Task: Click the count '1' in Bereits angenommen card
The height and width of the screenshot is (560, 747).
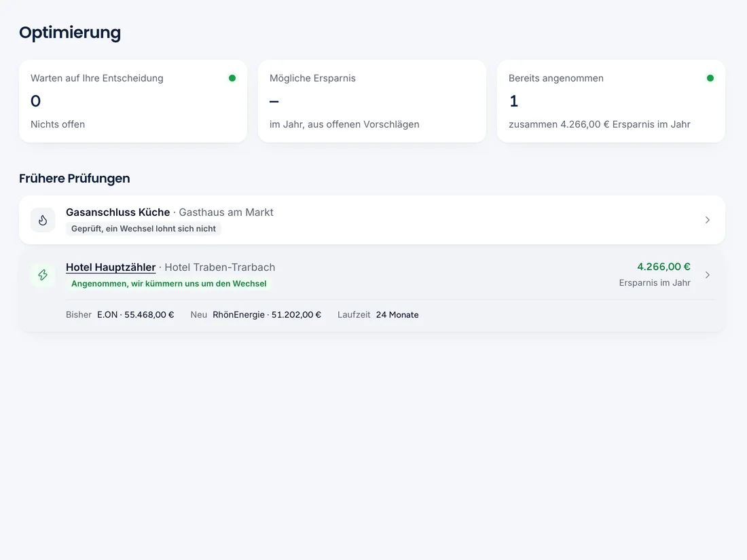Action: 513,101
